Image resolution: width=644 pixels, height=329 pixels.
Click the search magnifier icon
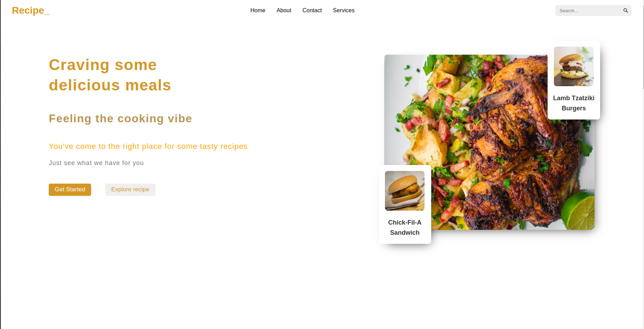tap(625, 11)
